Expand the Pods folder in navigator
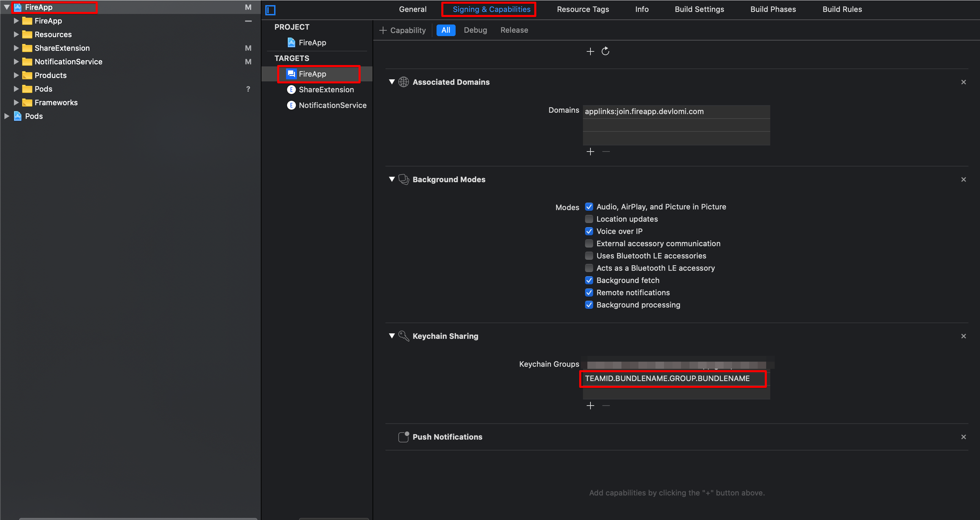This screenshot has height=520, width=980. 16,89
